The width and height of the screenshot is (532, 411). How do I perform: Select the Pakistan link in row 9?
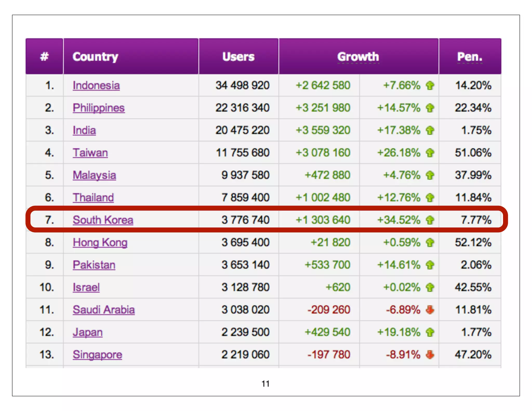pos(94,265)
